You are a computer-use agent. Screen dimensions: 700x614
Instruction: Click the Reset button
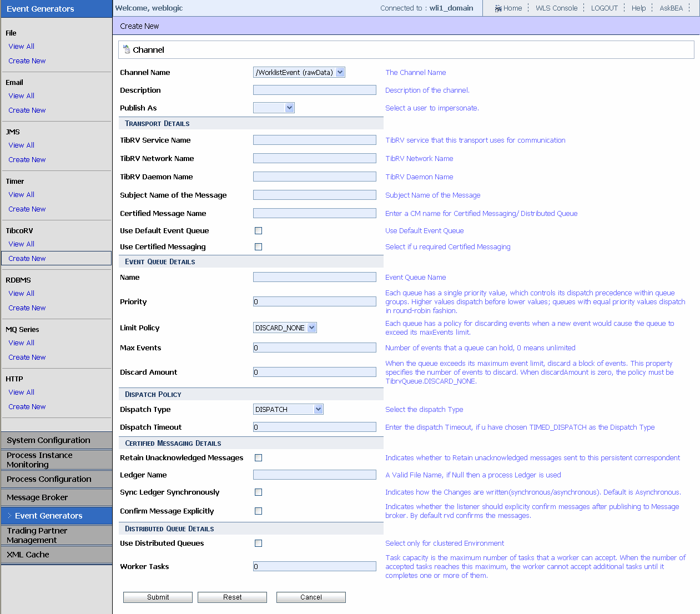point(232,597)
